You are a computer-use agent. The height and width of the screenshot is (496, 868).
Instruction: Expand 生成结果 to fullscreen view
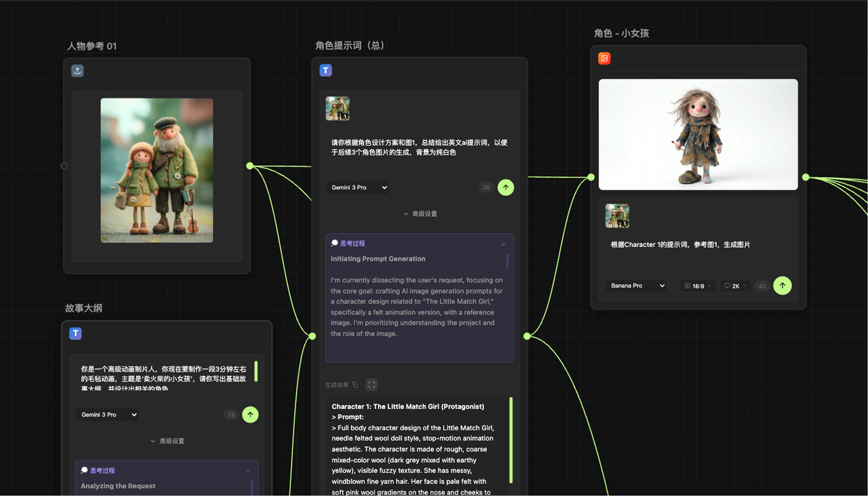[x=371, y=385]
